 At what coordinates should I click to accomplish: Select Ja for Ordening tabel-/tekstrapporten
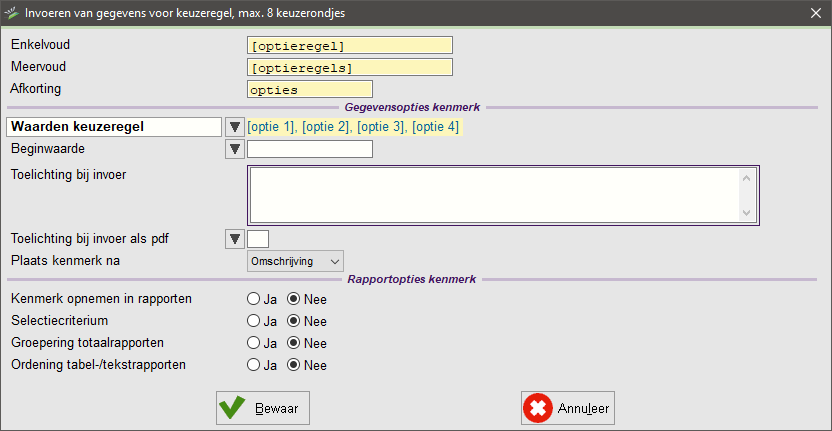click(x=254, y=365)
